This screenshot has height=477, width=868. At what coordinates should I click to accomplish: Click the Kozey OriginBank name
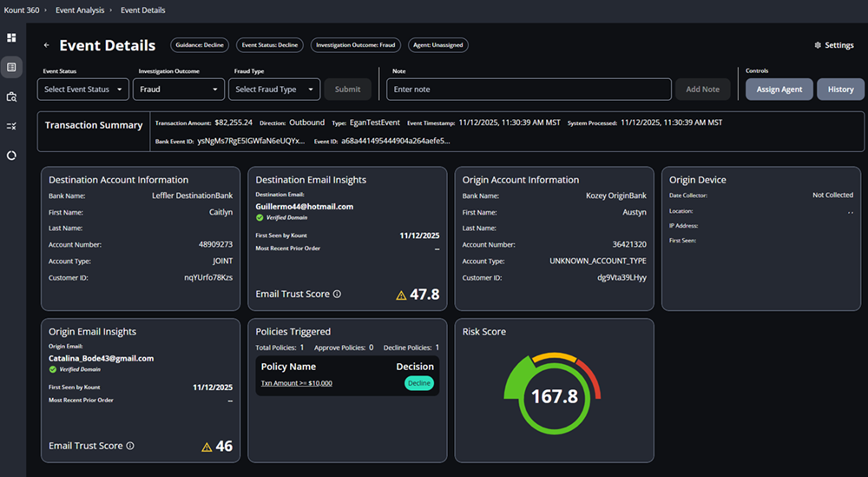tap(616, 195)
